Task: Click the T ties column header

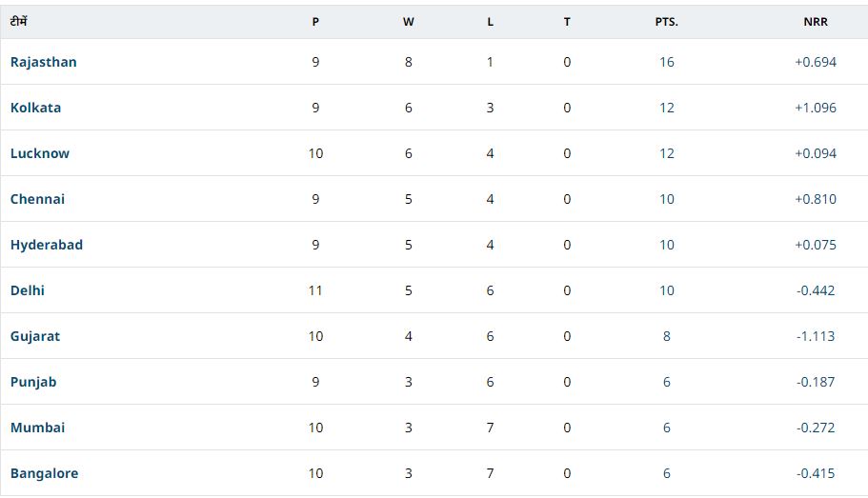Action: pyautogui.click(x=567, y=22)
